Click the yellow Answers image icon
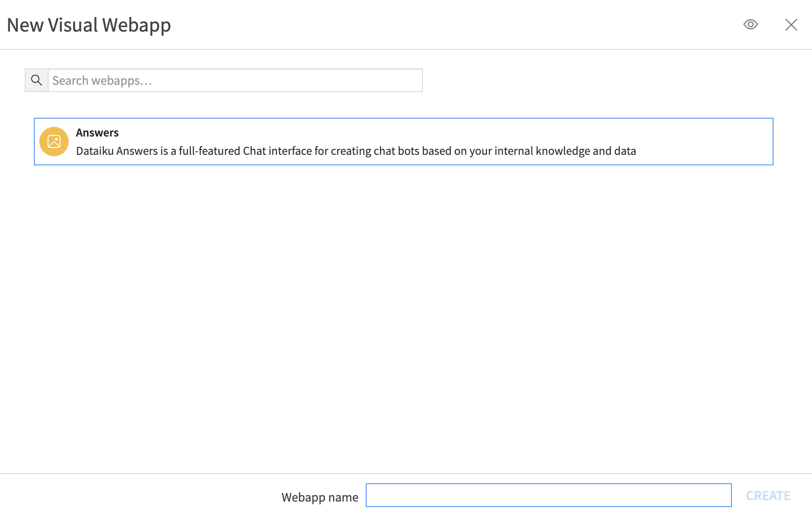 click(x=54, y=142)
